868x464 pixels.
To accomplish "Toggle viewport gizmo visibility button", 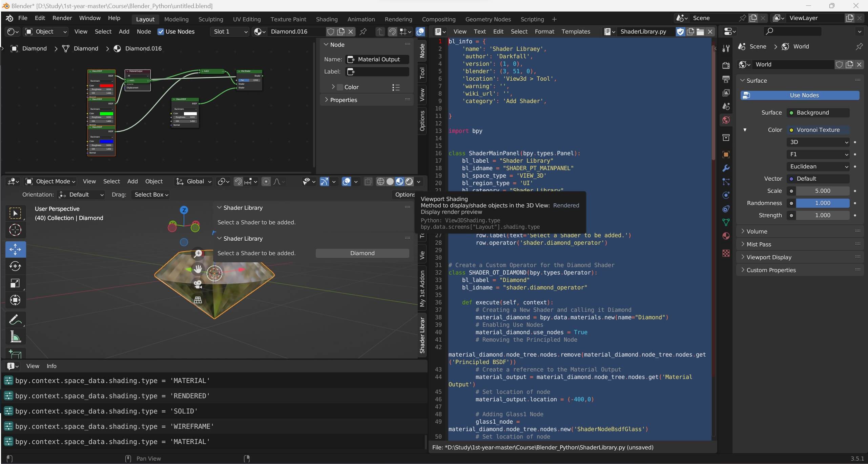I will pos(324,182).
